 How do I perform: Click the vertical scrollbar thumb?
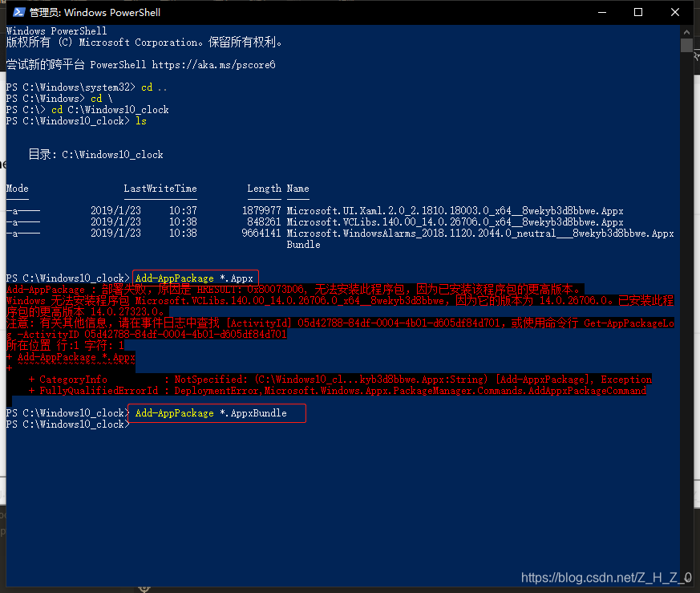click(x=686, y=46)
